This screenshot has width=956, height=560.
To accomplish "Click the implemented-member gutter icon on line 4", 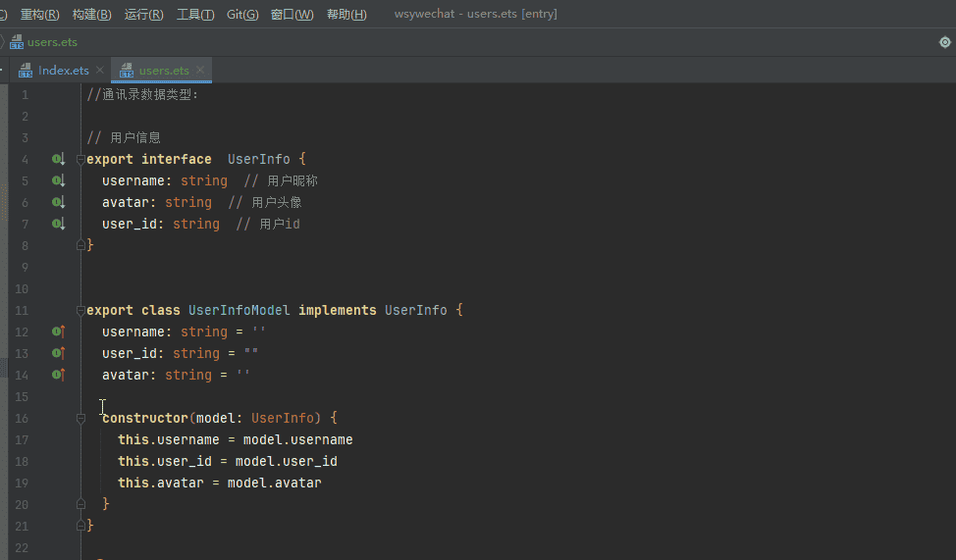I will [58, 159].
